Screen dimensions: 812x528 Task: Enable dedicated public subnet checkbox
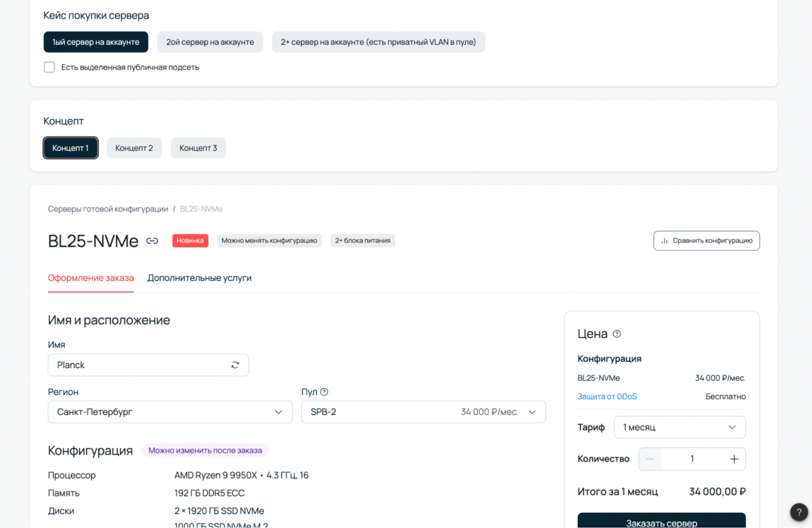pyautogui.click(x=50, y=67)
